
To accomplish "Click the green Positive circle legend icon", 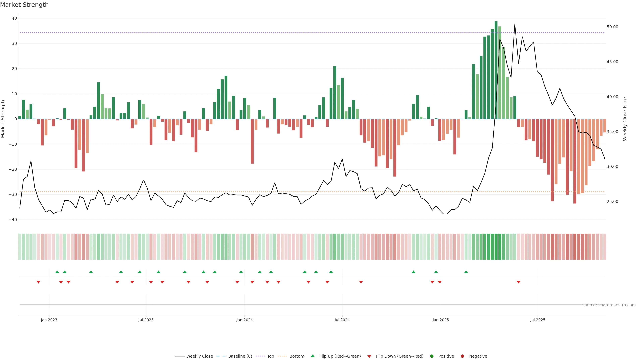I will [x=432, y=356].
